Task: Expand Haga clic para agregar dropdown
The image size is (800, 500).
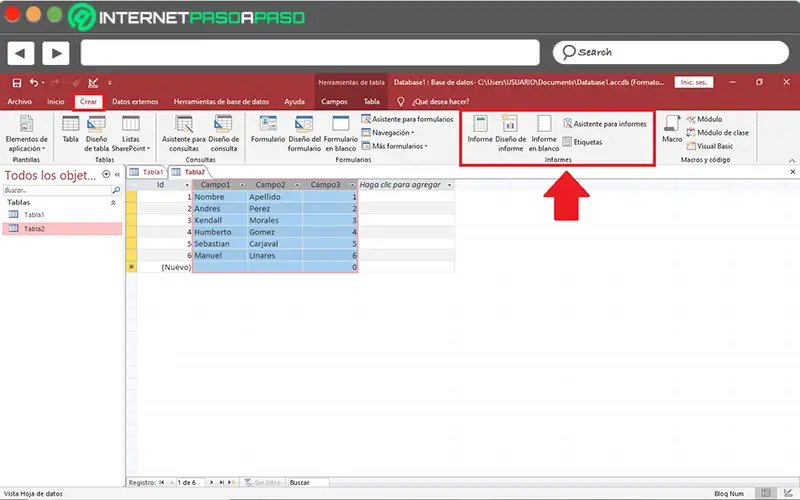Action: click(x=449, y=185)
